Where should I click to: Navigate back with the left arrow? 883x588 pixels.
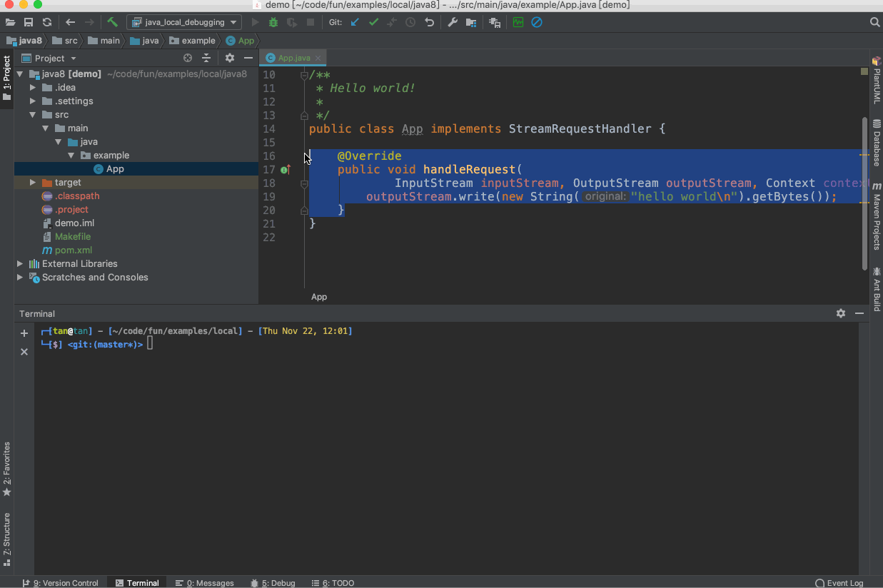70,22
